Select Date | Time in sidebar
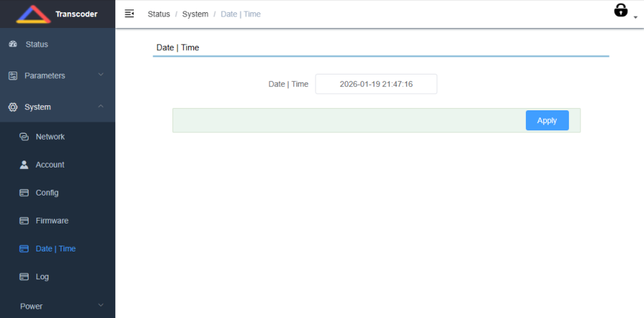The width and height of the screenshot is (644, 318). [55, 249]
